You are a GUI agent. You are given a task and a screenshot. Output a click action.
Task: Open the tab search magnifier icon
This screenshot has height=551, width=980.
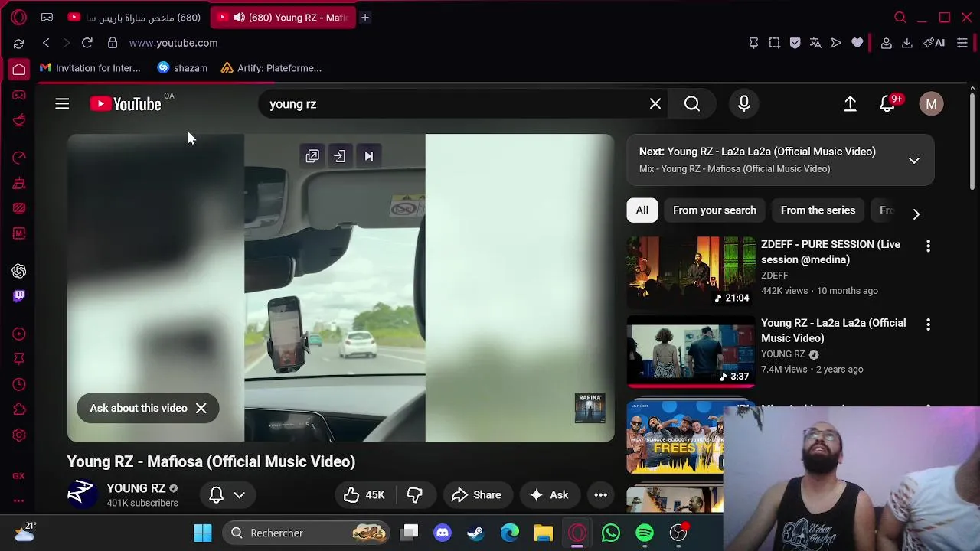(x=900, y=17)
